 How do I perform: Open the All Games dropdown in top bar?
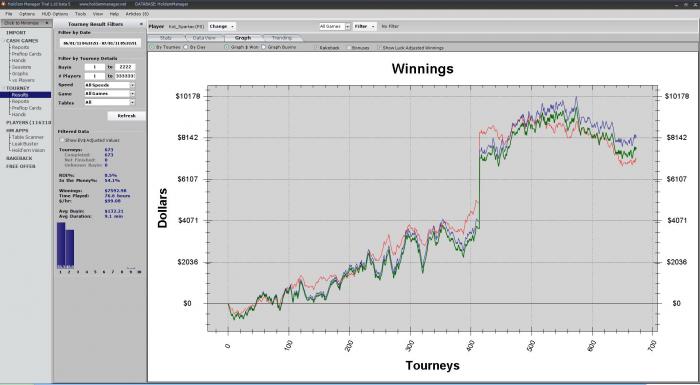point(335,26)
